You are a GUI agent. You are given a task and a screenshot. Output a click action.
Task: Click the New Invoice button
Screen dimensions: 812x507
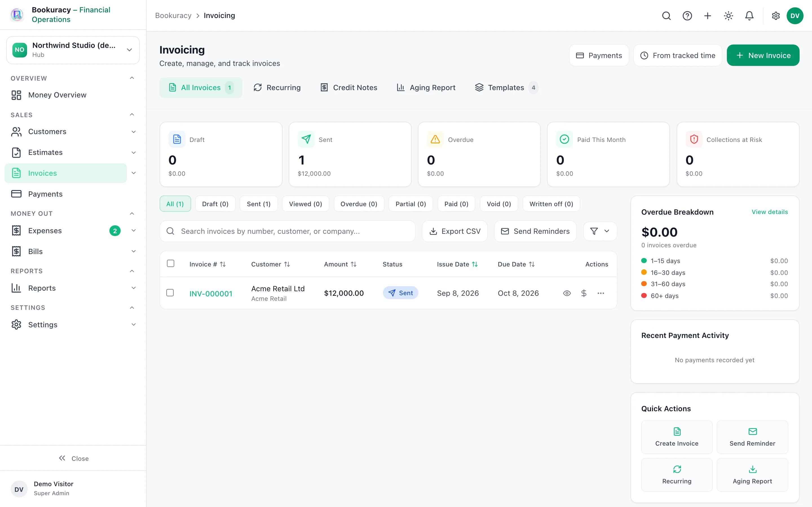point(763,55)
